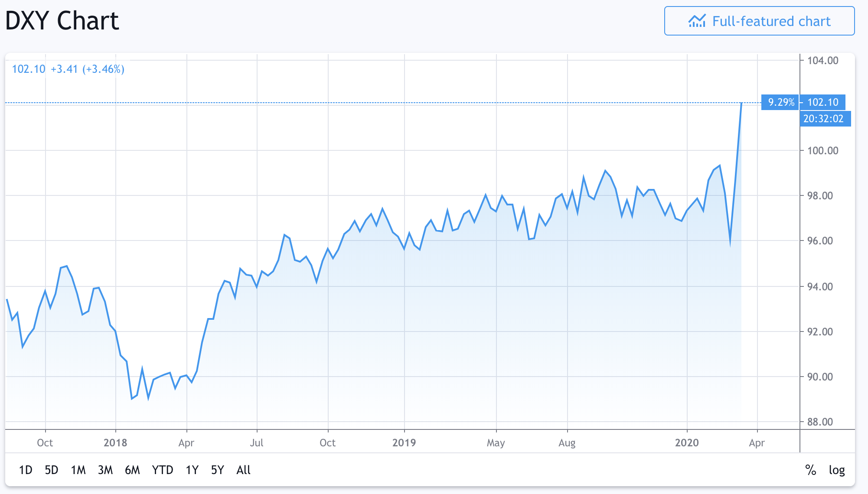Click the DXY Chart heading

(62, 21)
